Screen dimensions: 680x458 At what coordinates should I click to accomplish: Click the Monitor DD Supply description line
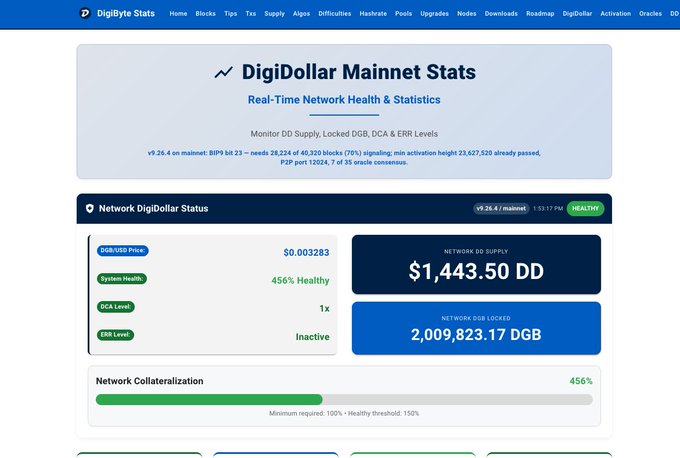[344, 134]
